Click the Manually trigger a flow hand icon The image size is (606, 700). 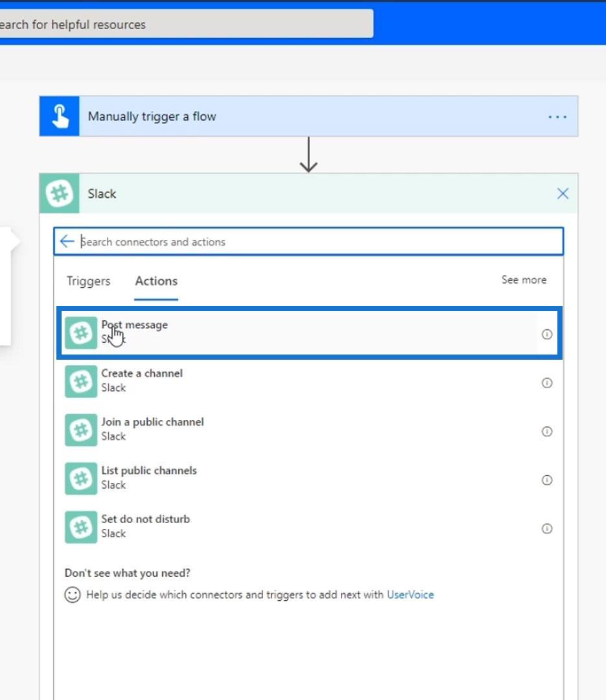point(60,117)
